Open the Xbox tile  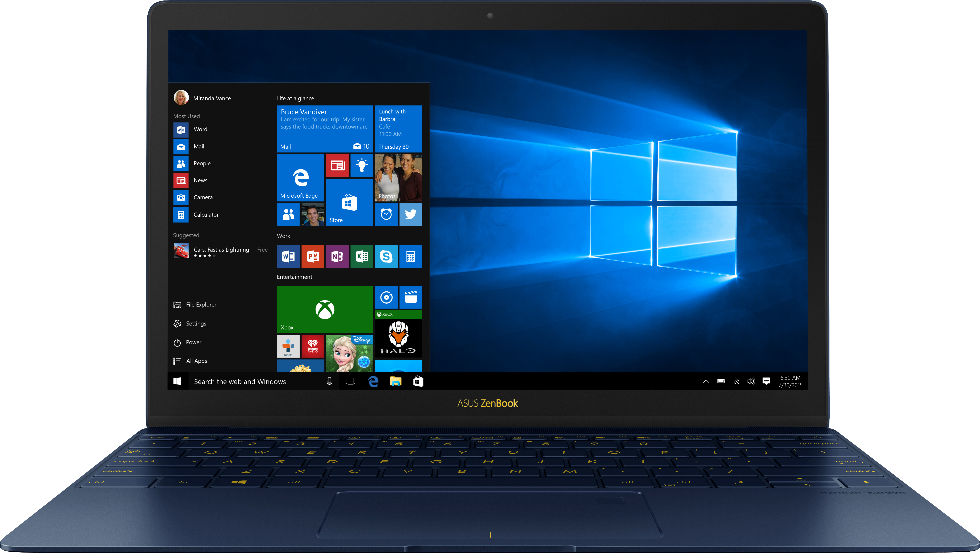click(x=324, y=309)
